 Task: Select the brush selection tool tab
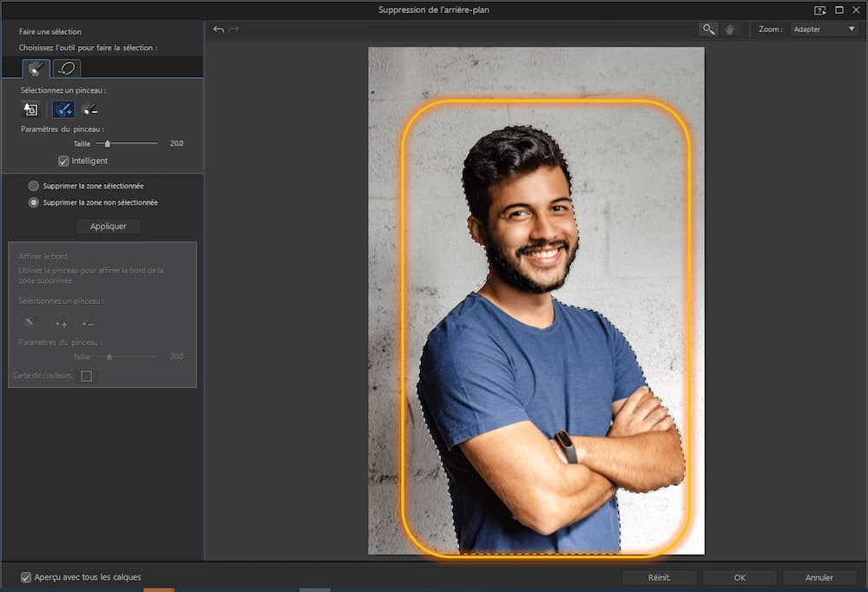(x=36, y=68)
